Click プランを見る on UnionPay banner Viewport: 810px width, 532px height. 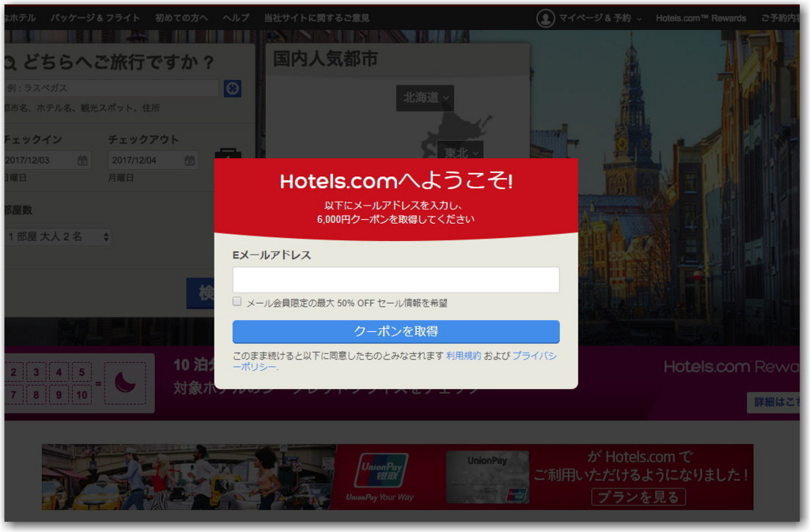638,497
